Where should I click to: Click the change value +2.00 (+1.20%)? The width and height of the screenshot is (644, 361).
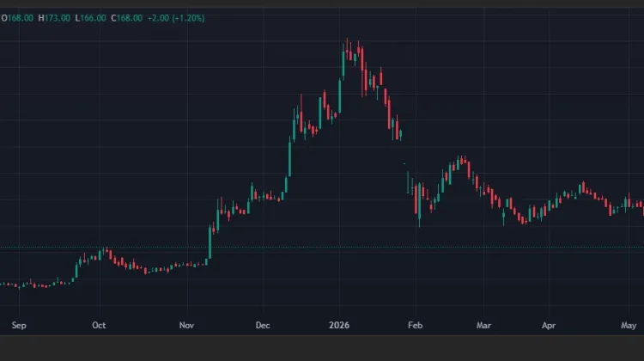176,18
